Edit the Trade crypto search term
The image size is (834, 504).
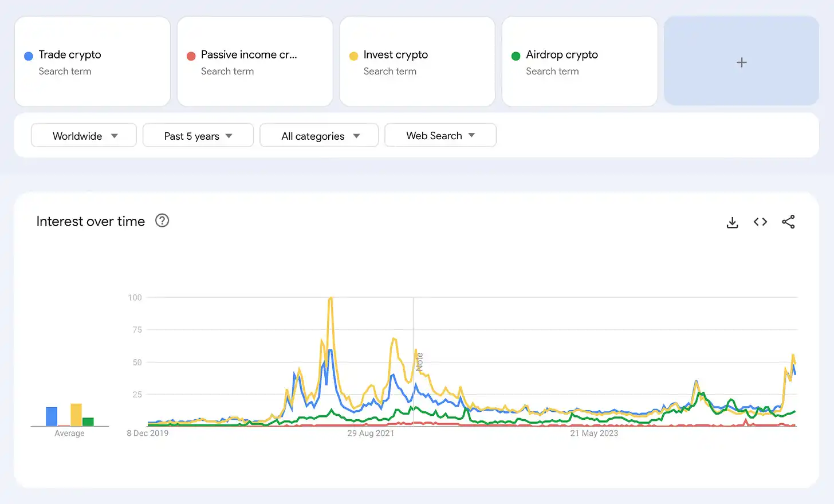click(x=70, y=55)
